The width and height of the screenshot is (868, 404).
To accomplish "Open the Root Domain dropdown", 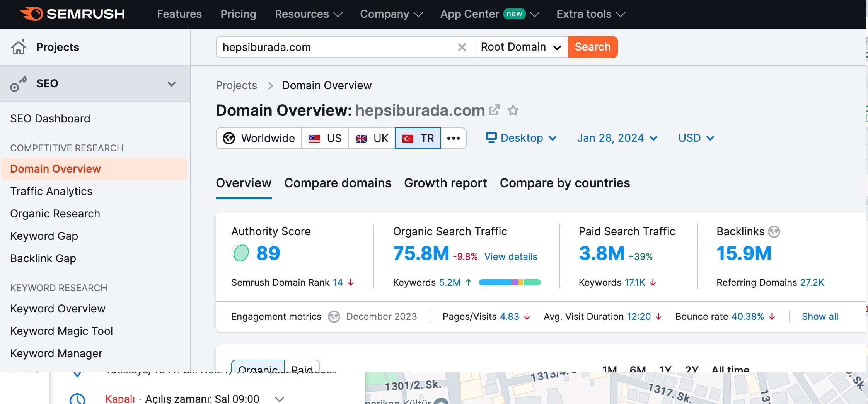I will (x=520, y=47).
